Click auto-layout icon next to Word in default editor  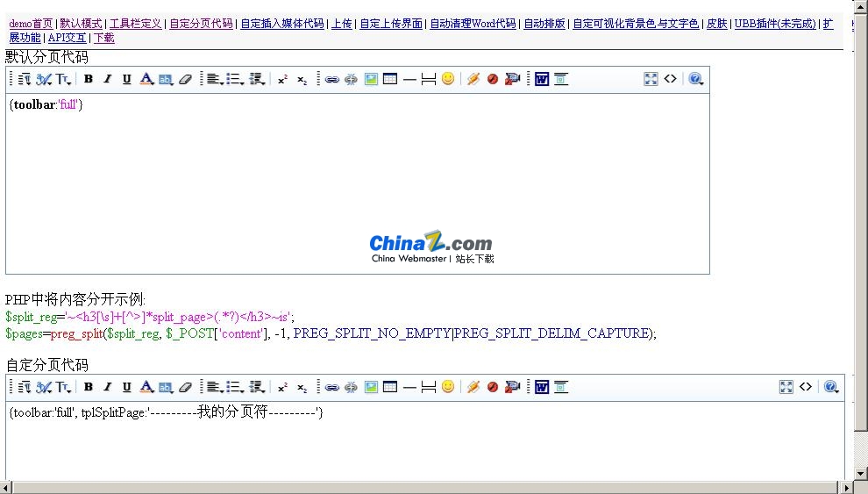(x=561, y=79)
